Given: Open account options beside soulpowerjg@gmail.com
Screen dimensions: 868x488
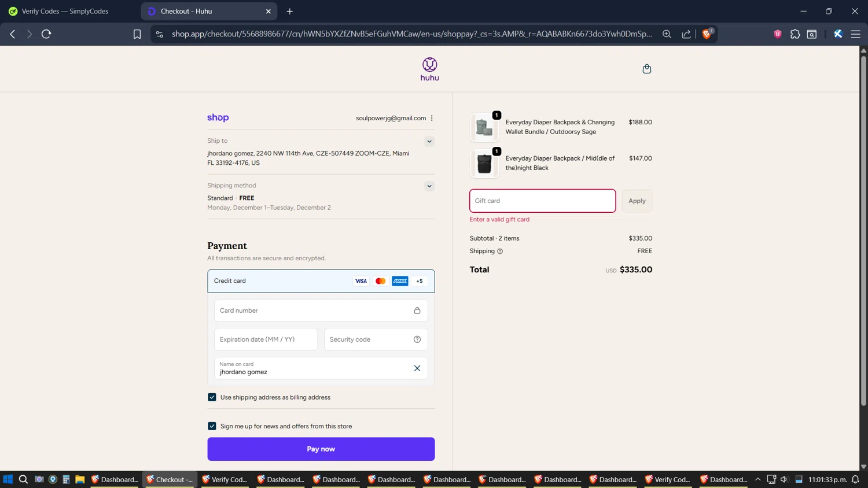Looking at the screenshot, I should tap(432, 118).
